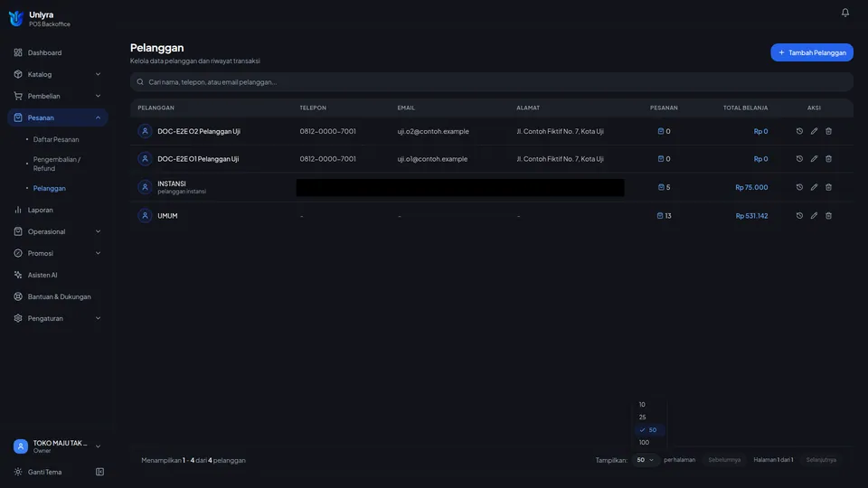Screen dimensions: 868x488
Task: Delete DOC-E2E O1 Pelanggan Uji customer
Action: tap(828, 159)
